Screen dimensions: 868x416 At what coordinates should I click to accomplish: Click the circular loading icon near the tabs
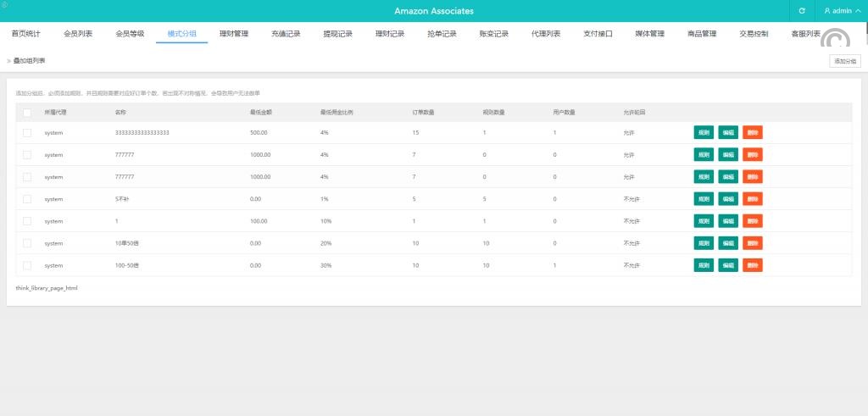coord(837,41)
